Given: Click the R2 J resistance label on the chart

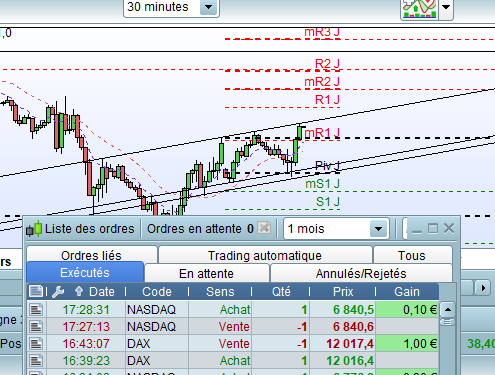Looking at the screenshot, I should coord(327,63).
